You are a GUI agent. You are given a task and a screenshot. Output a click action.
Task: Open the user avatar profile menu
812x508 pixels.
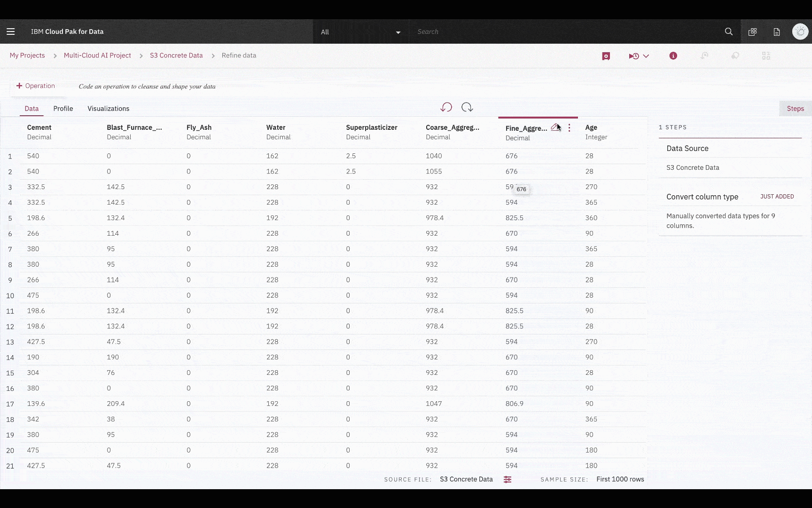pos(800,32)
